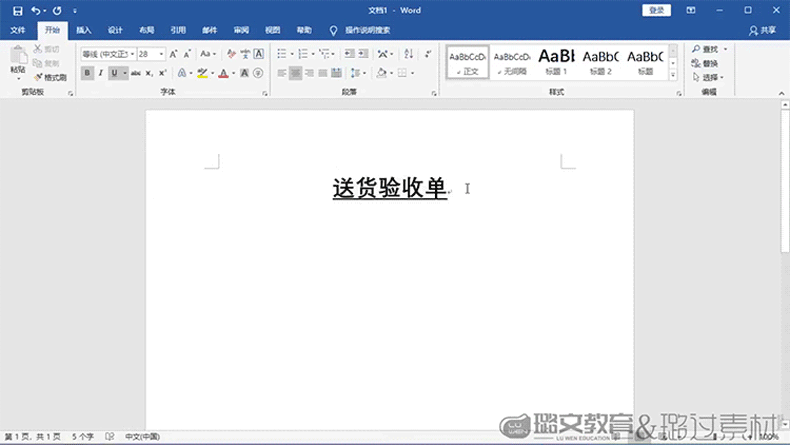Click the 复制 copy button
790x445 pixels.
pos(46,63)
